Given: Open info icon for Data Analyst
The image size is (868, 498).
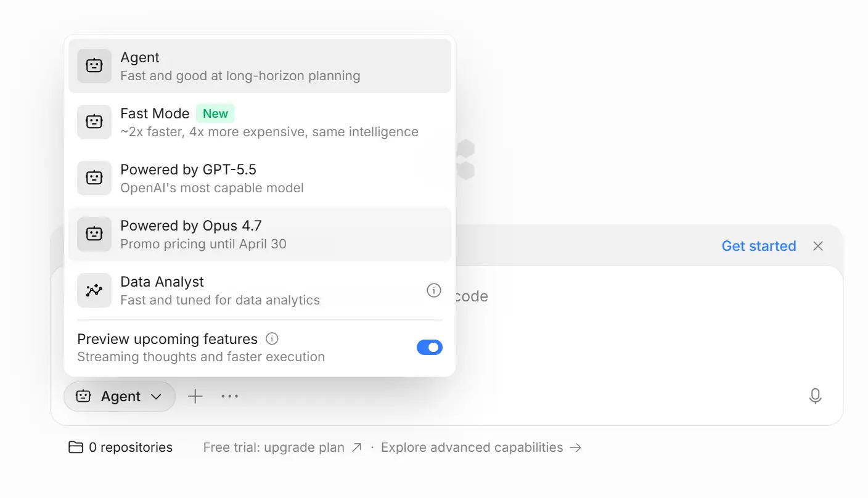Looking at the screenshot, I should pyautogui.click(x=434, y=290).
